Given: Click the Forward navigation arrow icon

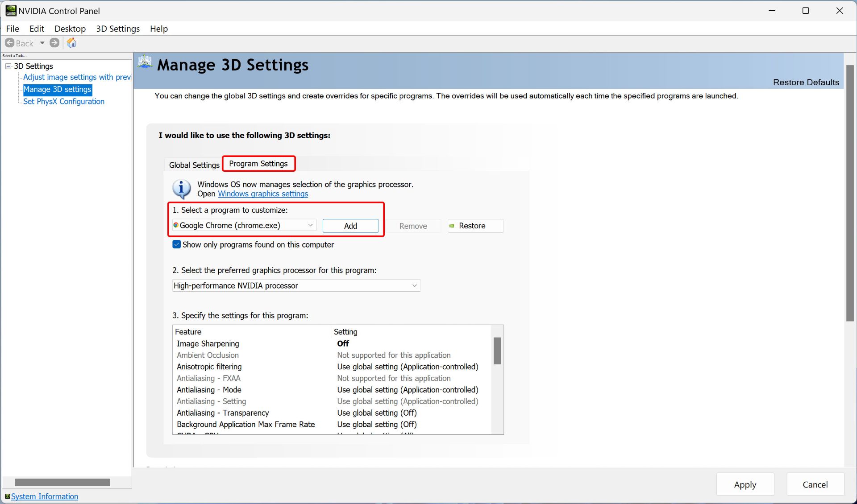Looking at the screenshot, I should [x=55, y=43].
